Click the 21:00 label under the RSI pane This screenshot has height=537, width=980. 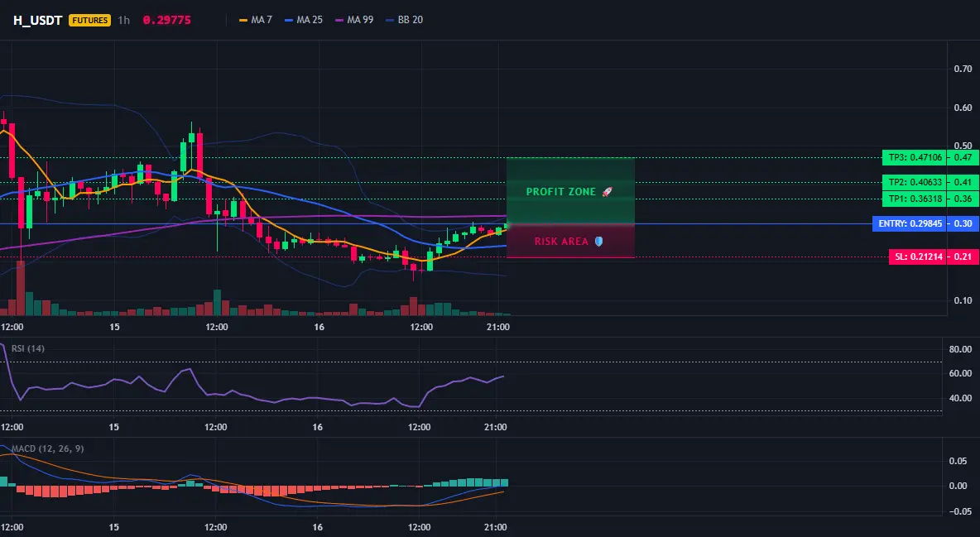coord(496,427)
